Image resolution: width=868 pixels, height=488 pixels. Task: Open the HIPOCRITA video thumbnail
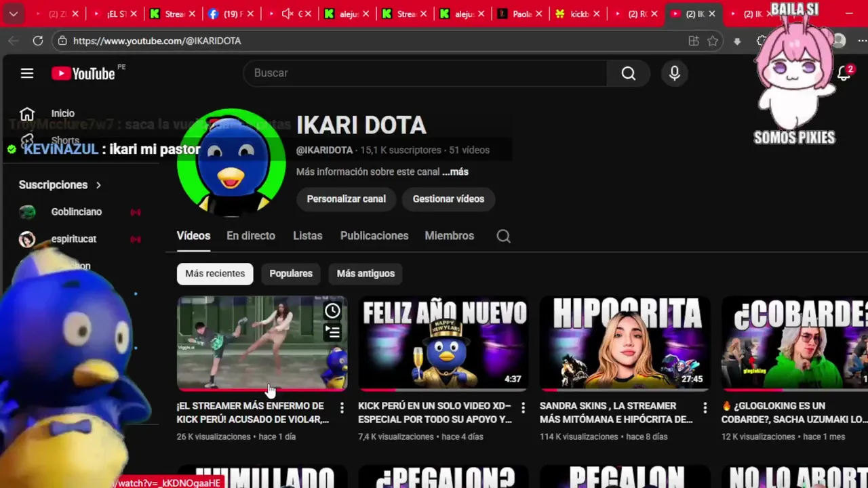625,344
